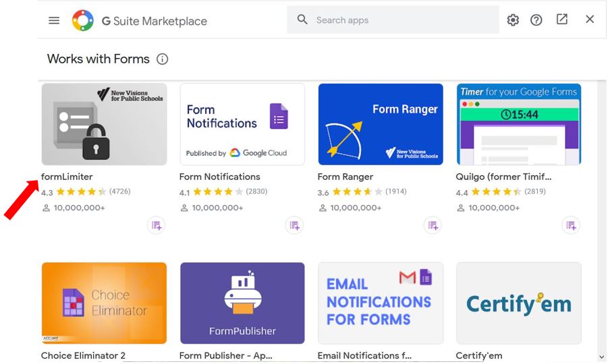
Task: Click the formLimiter app title
Action: (x=67, y=177)
